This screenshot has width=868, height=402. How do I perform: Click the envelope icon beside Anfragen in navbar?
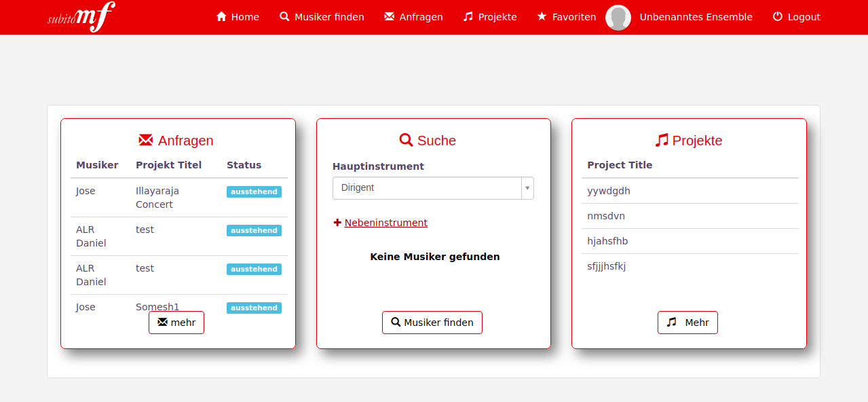click(389, 16)
